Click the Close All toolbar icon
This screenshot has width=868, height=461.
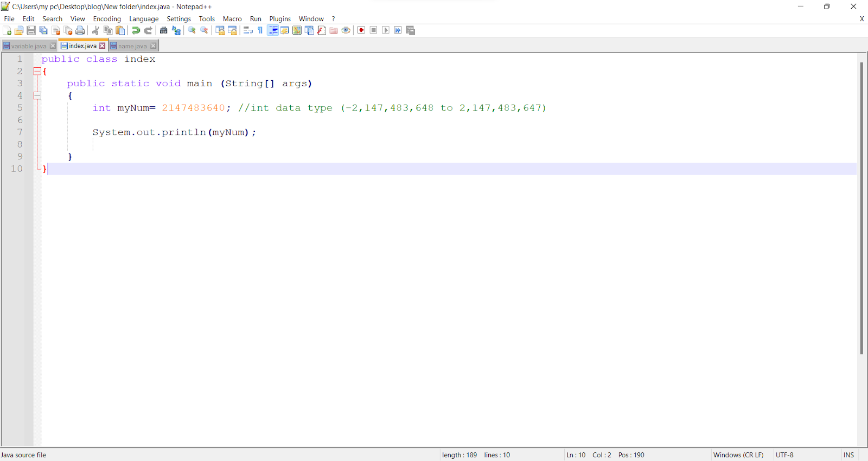[68, 30]
